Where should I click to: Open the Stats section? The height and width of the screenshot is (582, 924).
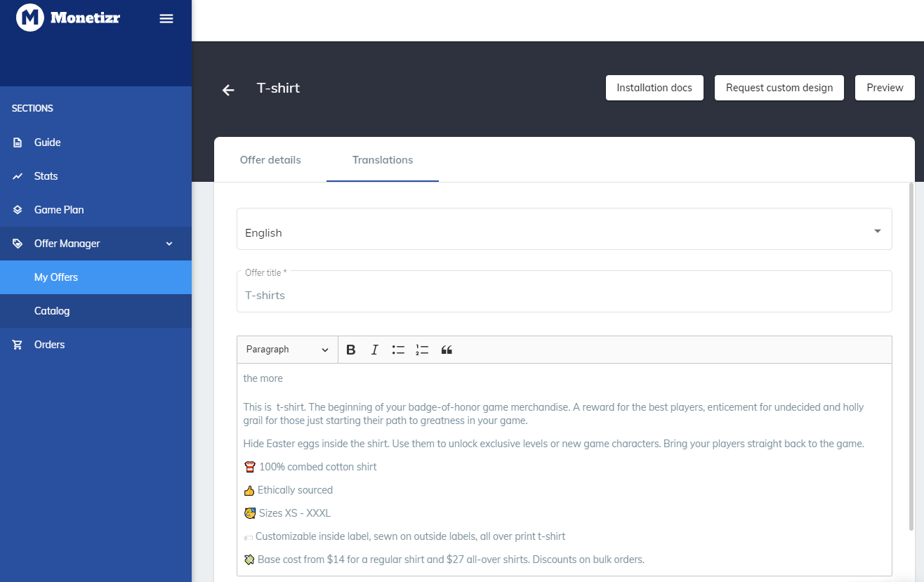click(x=95, y=176)
